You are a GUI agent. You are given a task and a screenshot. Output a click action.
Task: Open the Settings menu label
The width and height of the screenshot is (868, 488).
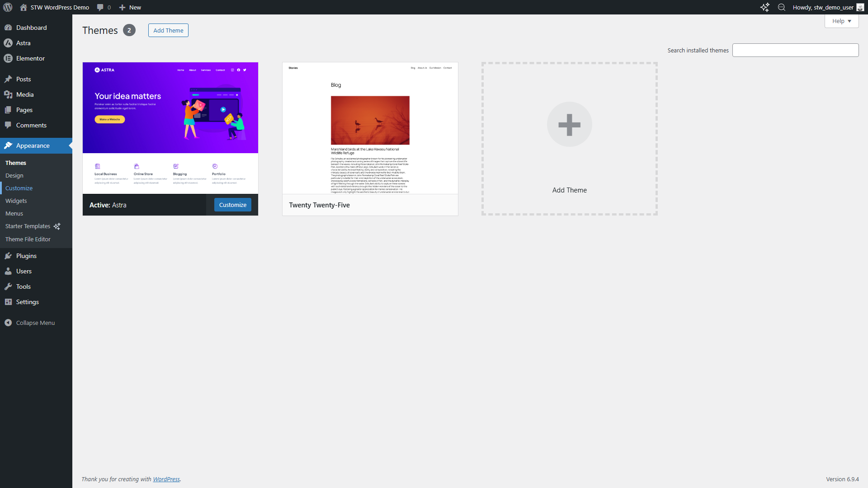[x=28, y=302]
